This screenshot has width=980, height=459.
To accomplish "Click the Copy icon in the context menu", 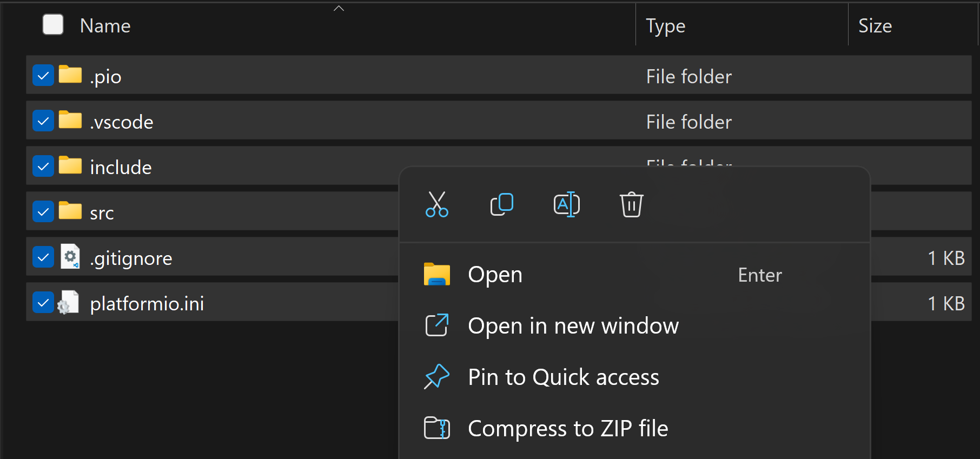I will pos(501,204).
